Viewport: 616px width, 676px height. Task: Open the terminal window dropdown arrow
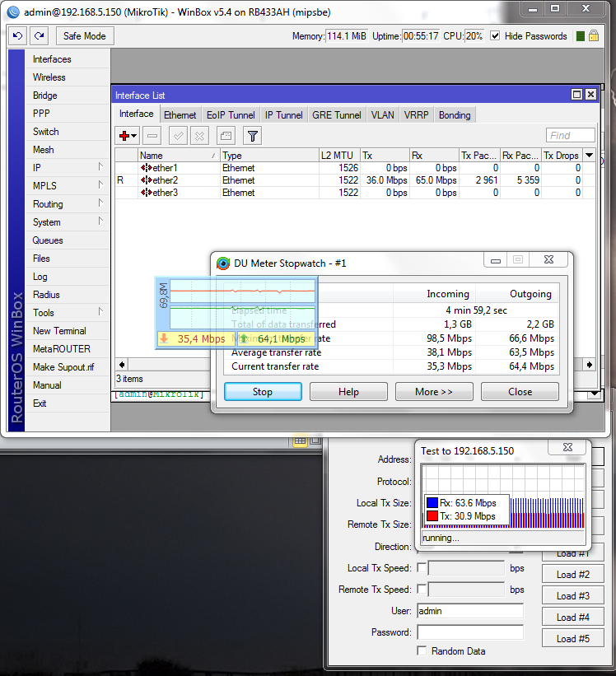(595, 394)
